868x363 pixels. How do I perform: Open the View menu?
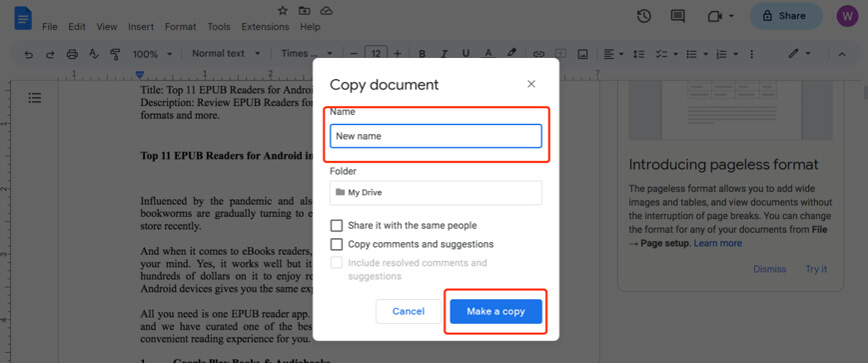(107, 27)
